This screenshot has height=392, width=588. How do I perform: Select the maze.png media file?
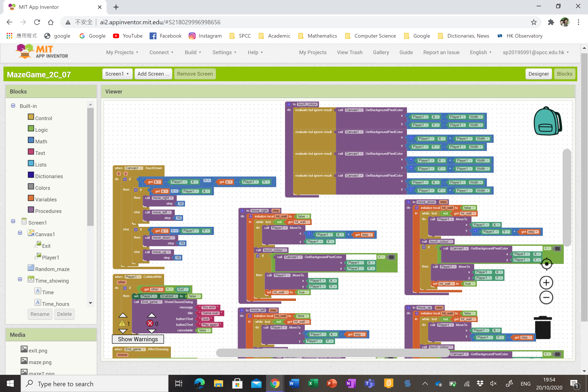[40, 362]
